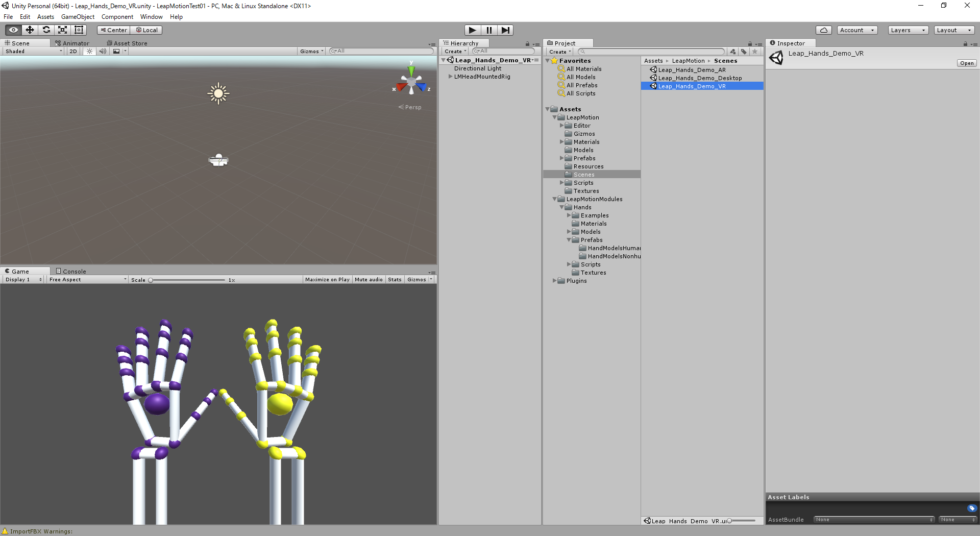Toggle 2D mode in the Scene view
980x536 pixels.
(72, 51)
